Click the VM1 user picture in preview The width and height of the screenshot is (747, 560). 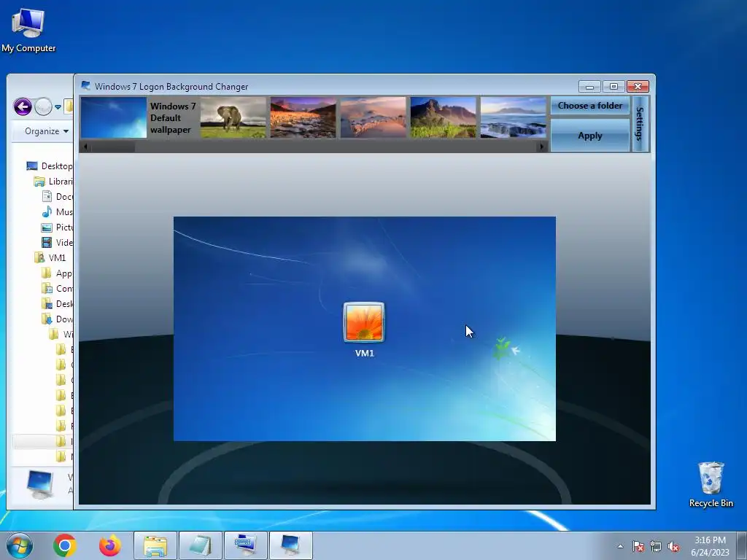coord(364,322)
